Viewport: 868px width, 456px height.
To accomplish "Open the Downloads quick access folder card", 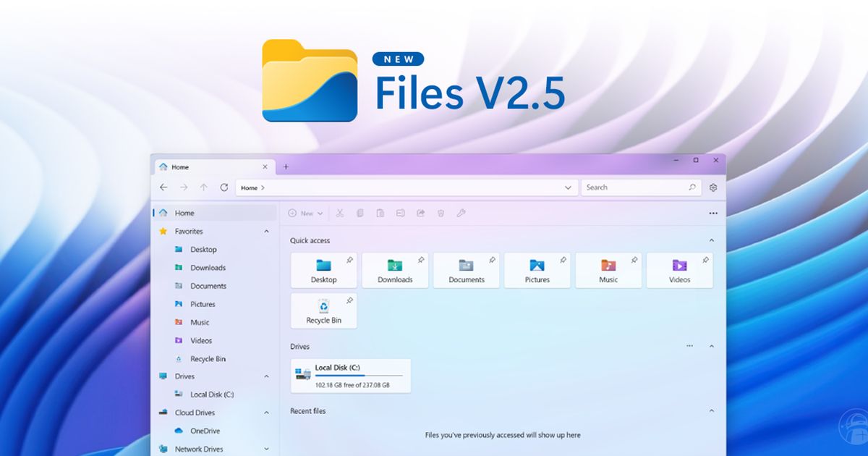I will pyautogui.click(x=395, y=271).
